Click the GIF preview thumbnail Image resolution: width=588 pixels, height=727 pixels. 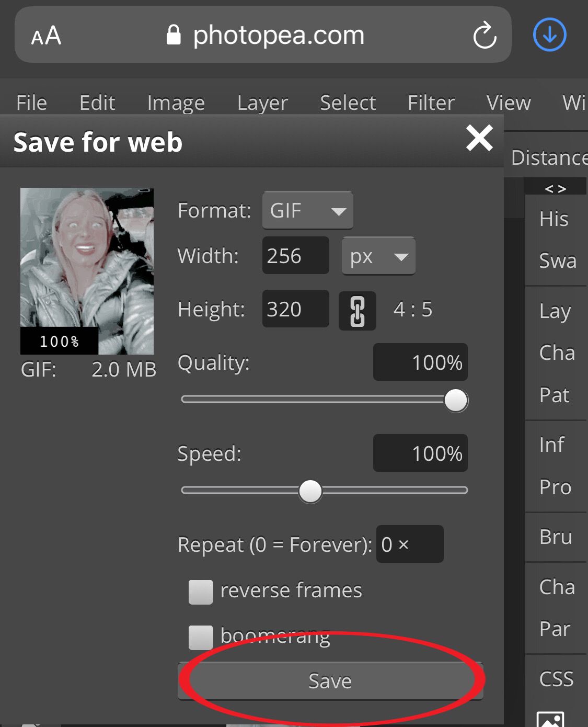tap(87, 271)
